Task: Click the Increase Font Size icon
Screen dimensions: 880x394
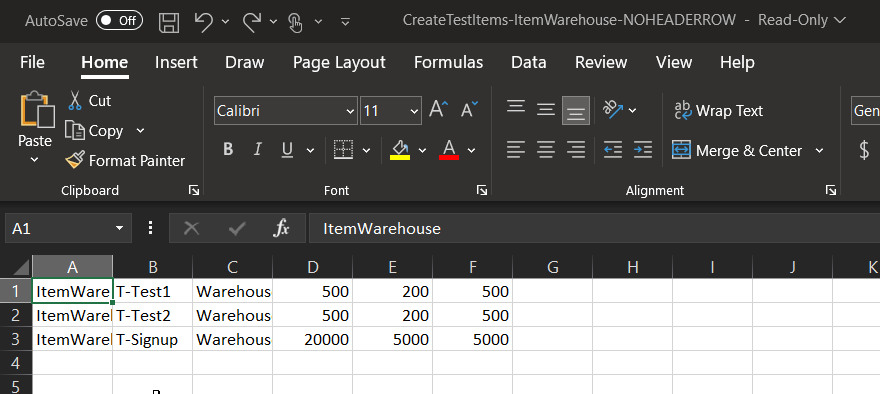Action: (x=438, y=109)
